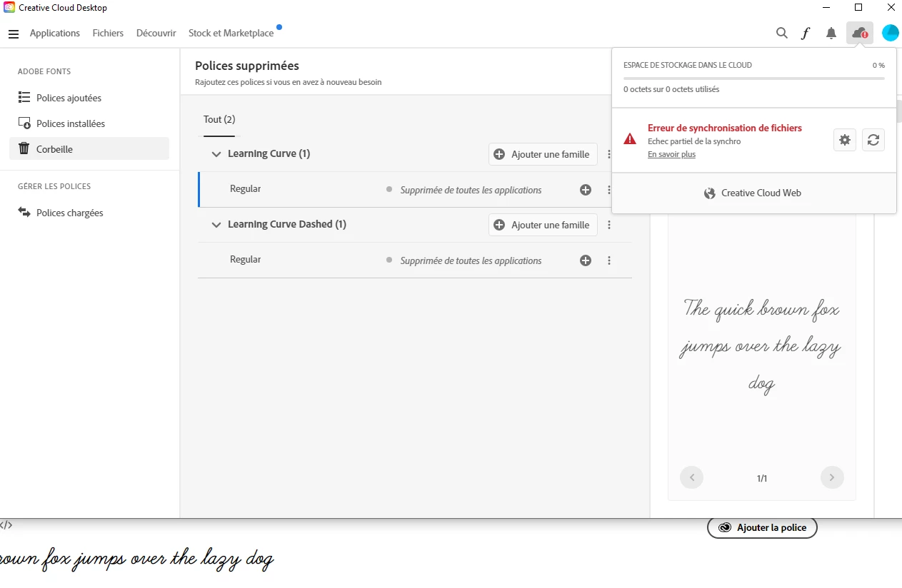The width and height of the screenshot is (902, 588).
Task: Open the En savoir plus link
Action: (x=671, y=154)
